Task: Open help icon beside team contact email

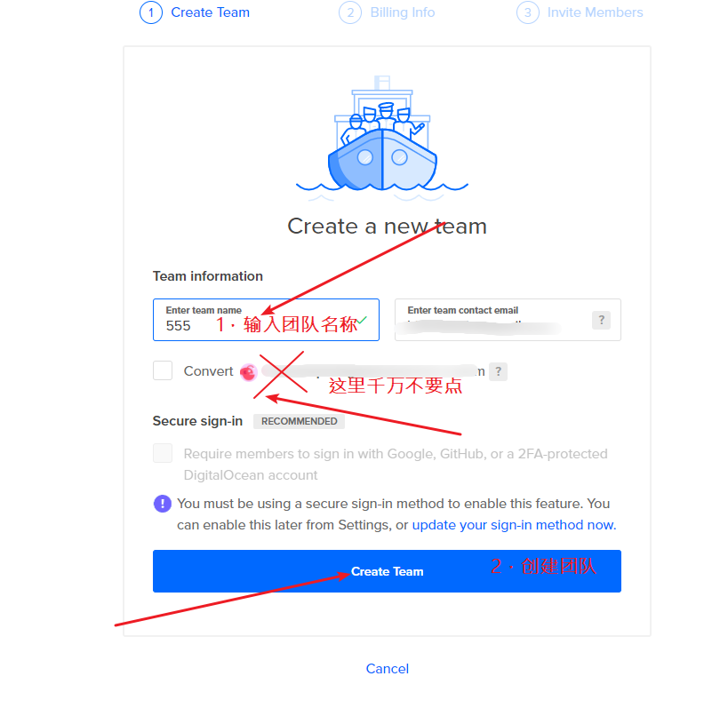Action: point(601,320)
